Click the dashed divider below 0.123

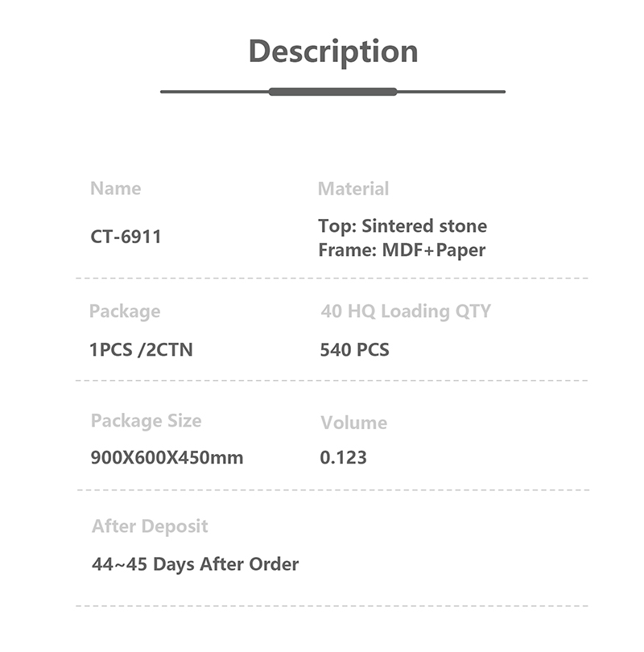pos(333,490)
